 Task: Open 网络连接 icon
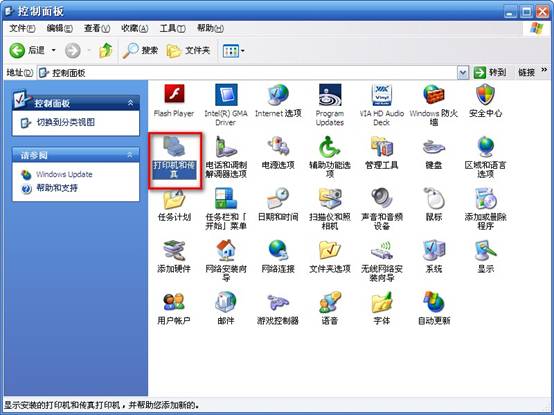(x=278, y=257)
